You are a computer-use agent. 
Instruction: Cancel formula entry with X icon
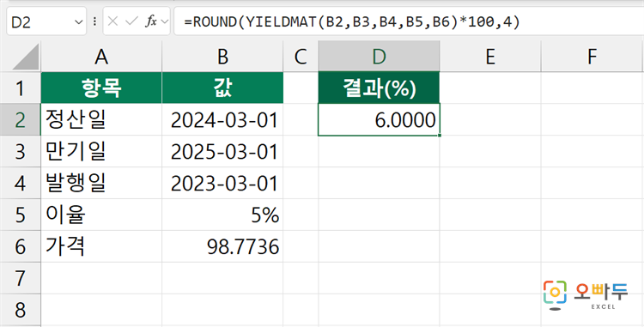pos(112,21)
